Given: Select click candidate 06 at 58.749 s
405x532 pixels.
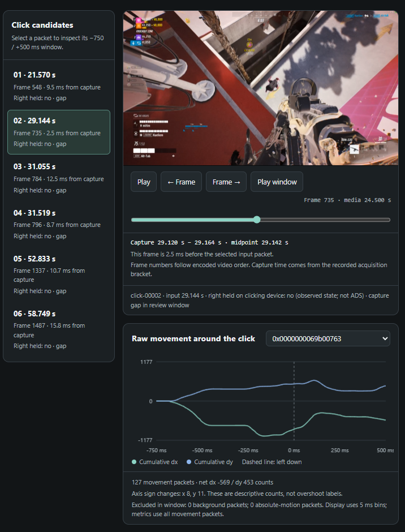Looking at the screenshot, I should 59,329.
